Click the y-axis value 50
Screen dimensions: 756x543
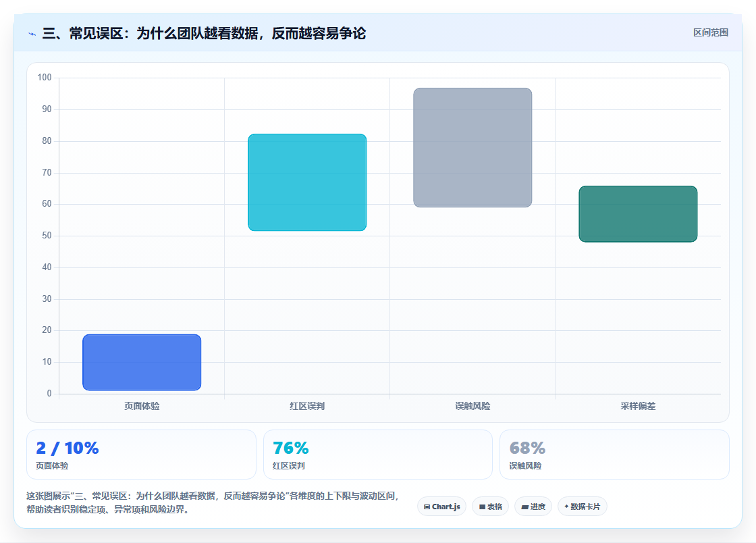(47, 235)
